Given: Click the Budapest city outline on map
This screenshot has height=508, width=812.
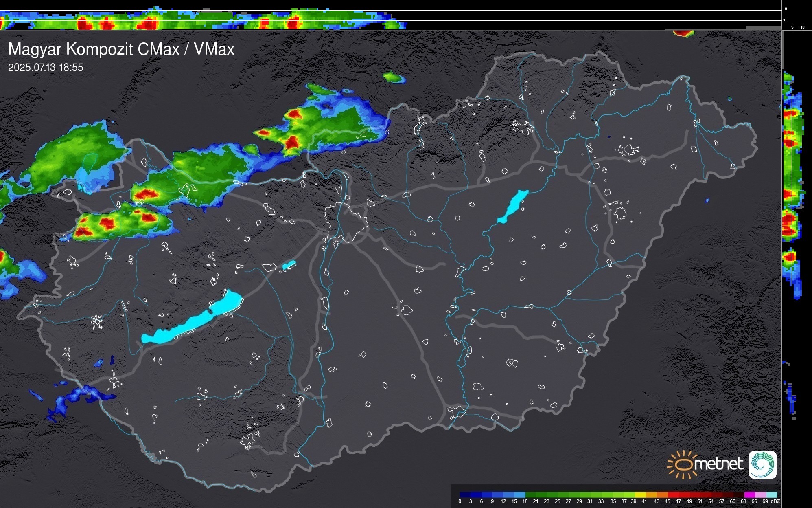Looking at the screenshot, I should coord(346,222).
